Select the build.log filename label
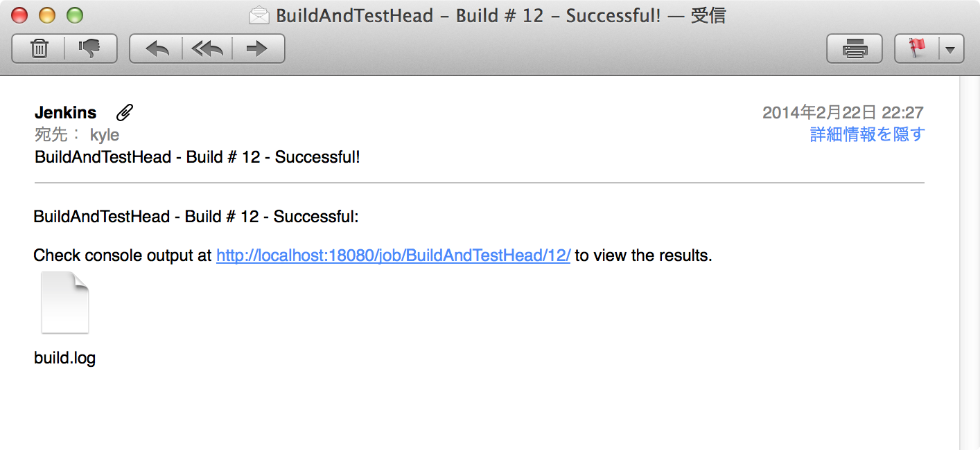980x450 pixels. 64,359
